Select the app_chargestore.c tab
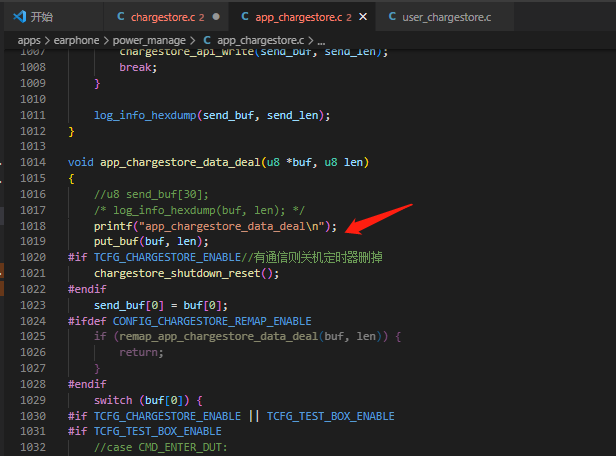This screenshot has height=456, width=616. click(299, 17)
